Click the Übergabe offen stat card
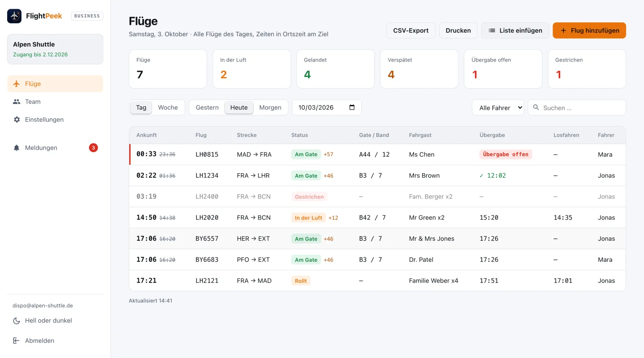 click(503, 69)
